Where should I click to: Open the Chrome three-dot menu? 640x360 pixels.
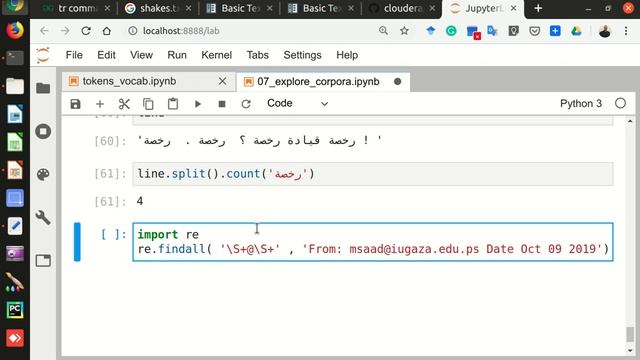click(x=626, y=31)
